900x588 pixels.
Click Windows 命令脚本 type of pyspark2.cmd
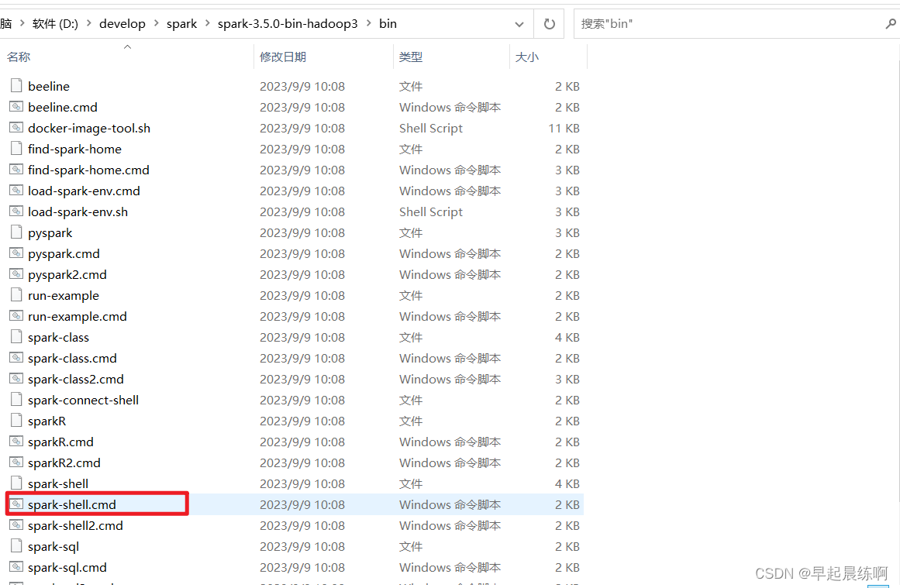tap(450, 274)
